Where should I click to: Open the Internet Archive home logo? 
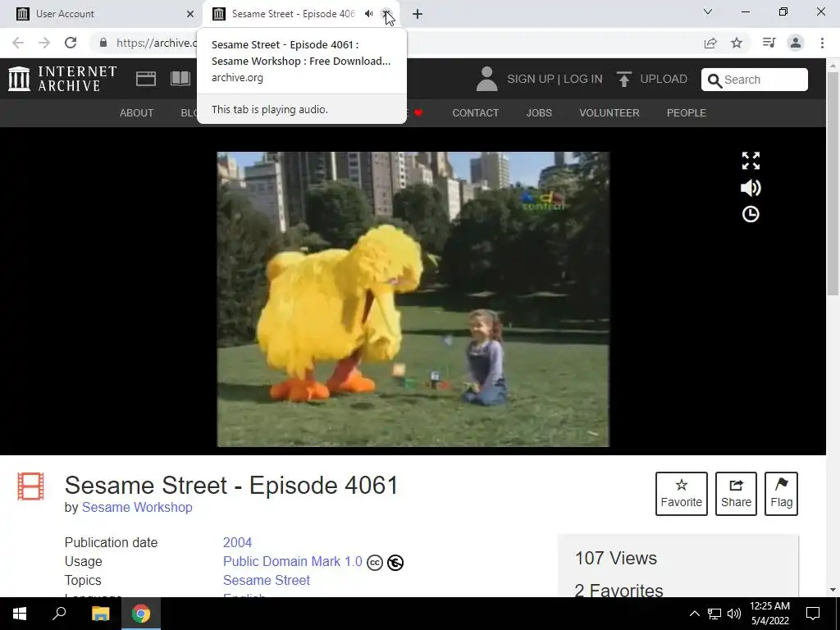point(62,79)
